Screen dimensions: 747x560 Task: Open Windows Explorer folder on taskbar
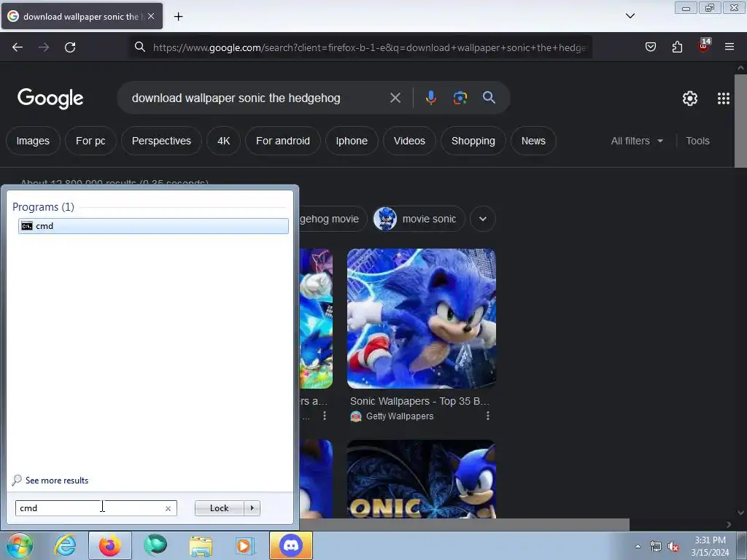click(201, 545)
